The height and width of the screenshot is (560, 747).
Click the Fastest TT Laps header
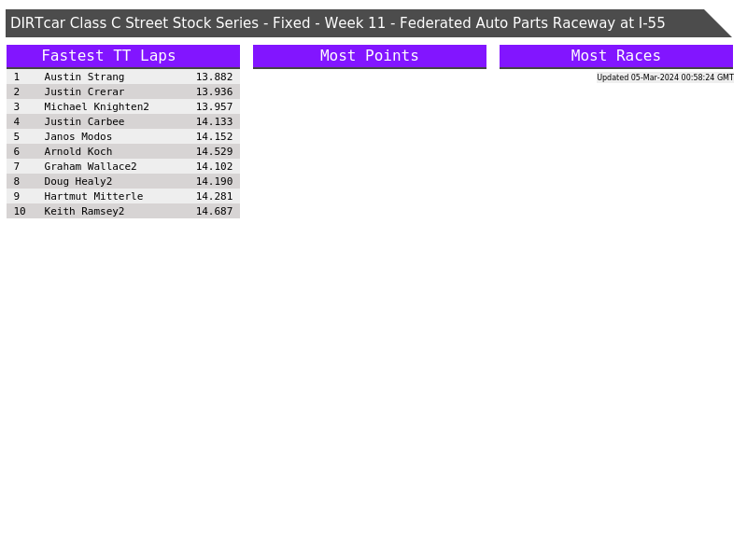click(108, 56)
